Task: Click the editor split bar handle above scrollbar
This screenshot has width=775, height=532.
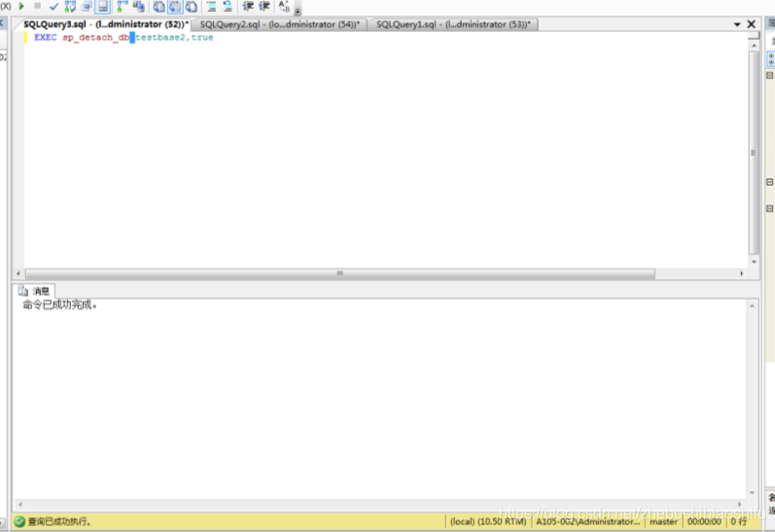Action: point(754,36)
